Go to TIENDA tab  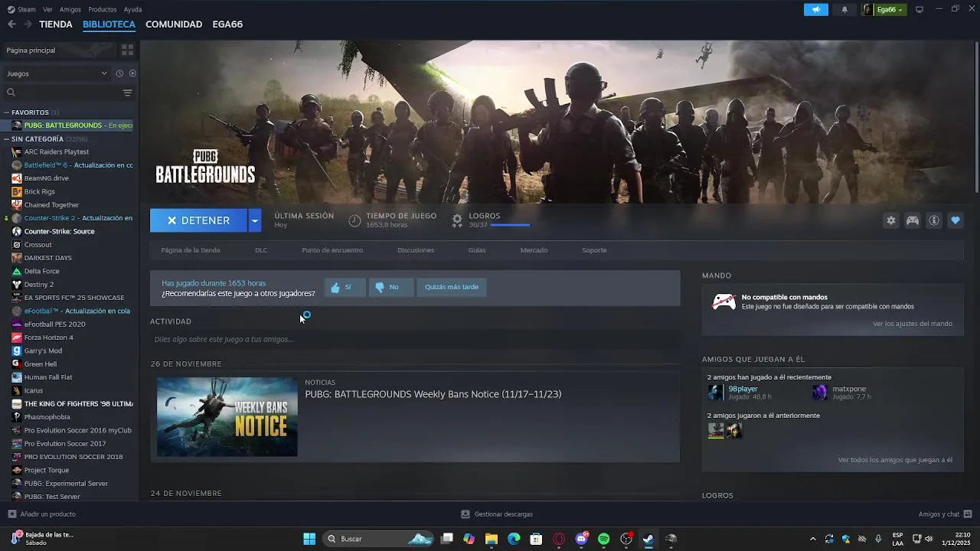(56, 24)
